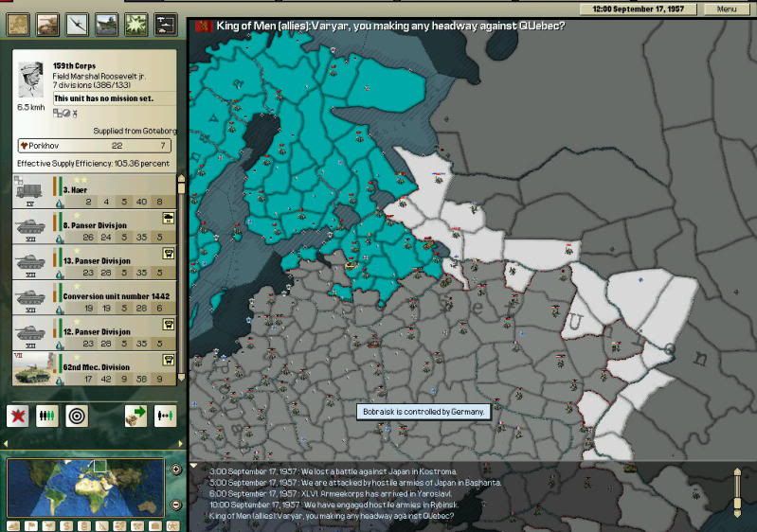This screenshot has width=757, height=532.
Task: Click sixth map mode button below minimap
Action: [x=102, y=525]
